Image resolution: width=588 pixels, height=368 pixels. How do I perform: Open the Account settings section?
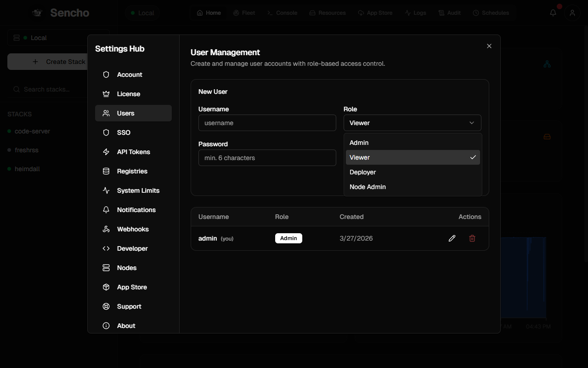coord(133,75)
